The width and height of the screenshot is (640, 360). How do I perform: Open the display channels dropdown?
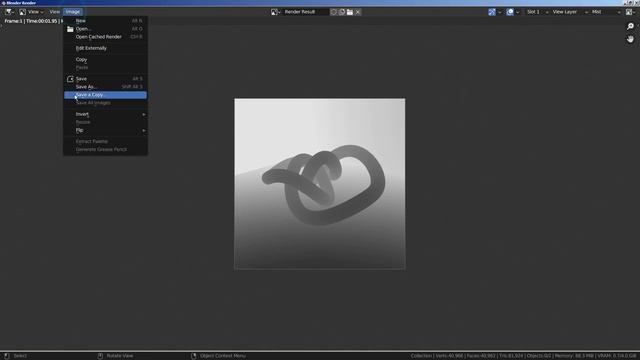pyautogui.click(x=631, y=12)
